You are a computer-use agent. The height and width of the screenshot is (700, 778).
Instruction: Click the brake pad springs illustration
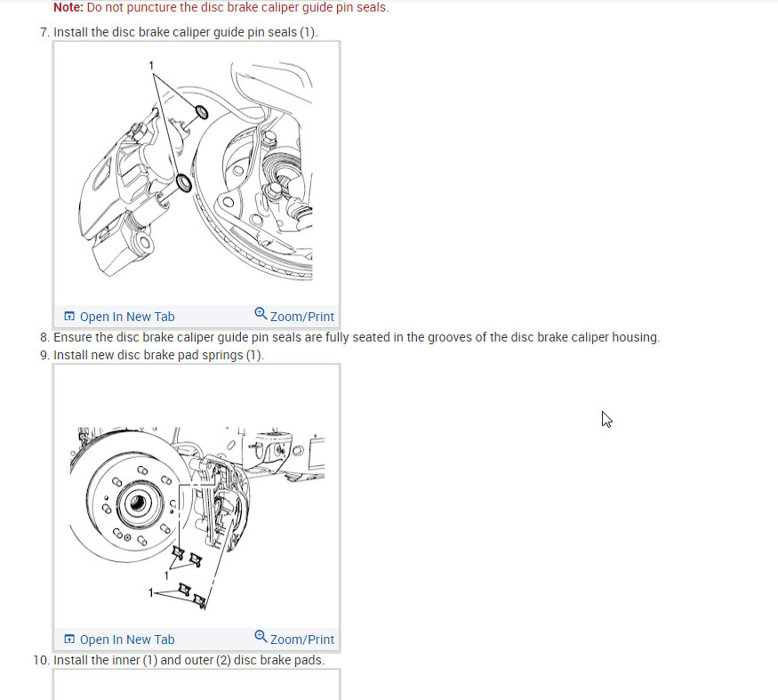point(197,518)
